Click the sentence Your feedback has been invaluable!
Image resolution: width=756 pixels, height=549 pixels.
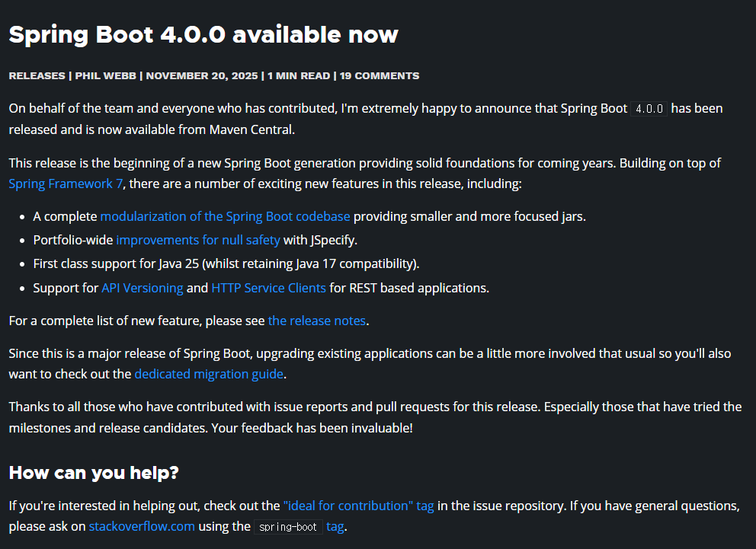point(312,428)
